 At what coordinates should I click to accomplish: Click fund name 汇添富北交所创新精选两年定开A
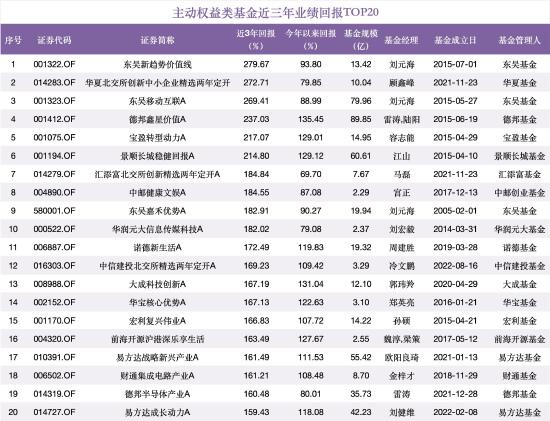157,174
